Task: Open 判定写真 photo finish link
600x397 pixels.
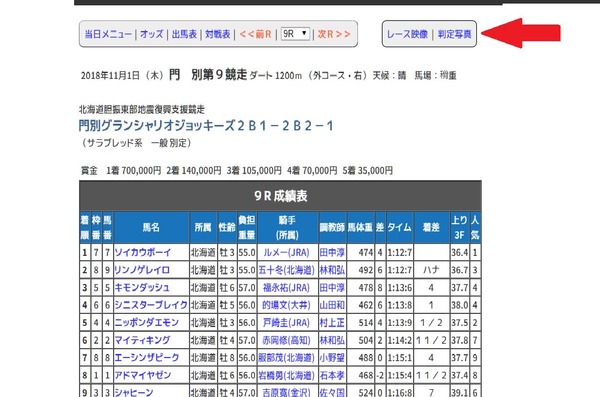Action: (x=455, y=34)
